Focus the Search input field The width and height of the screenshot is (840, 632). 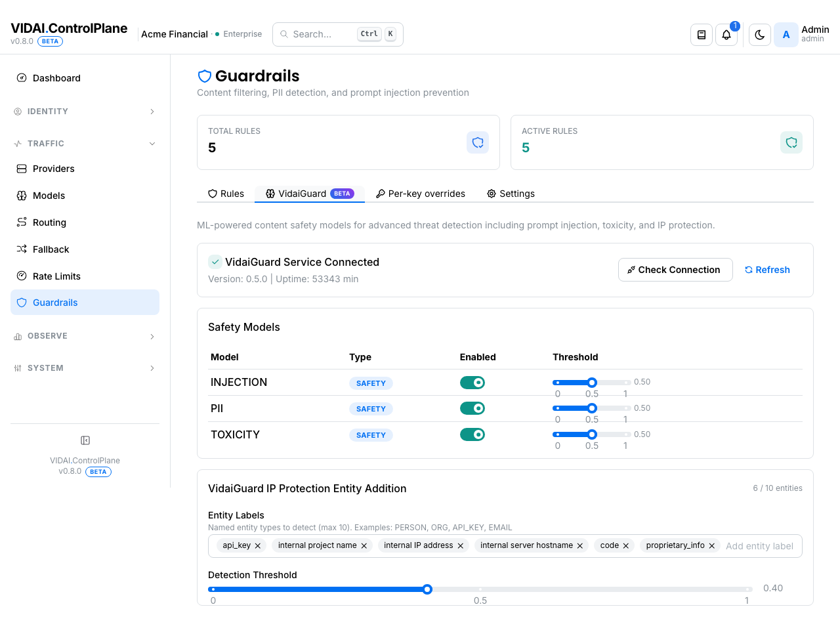click(x=338, y=34)
